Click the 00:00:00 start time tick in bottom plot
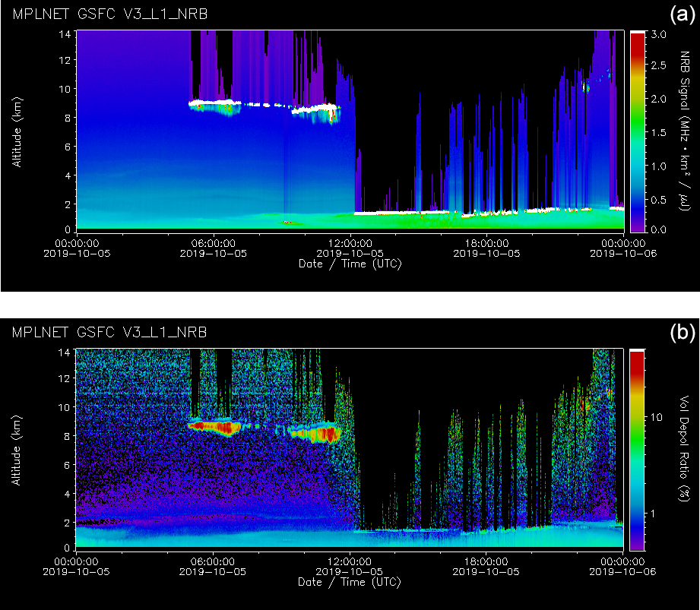 pyautogui.click(x=78, y=562)
